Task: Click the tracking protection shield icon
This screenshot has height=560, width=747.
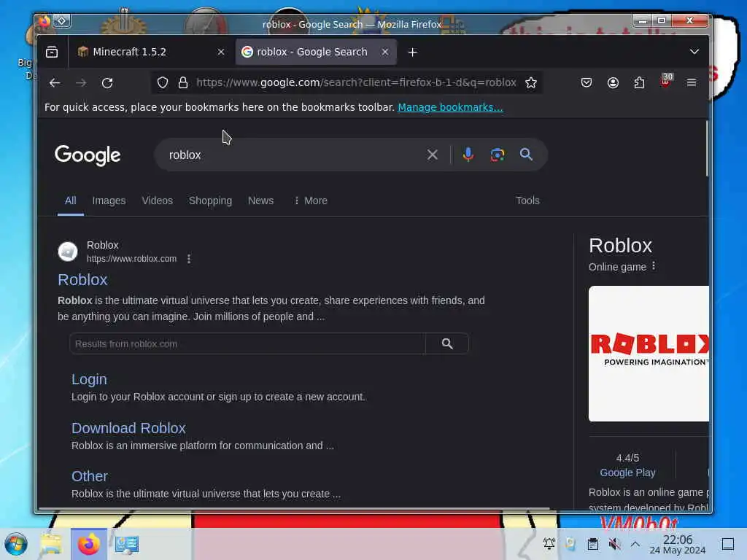Action: pyautogui.click(x=163, y=83)
